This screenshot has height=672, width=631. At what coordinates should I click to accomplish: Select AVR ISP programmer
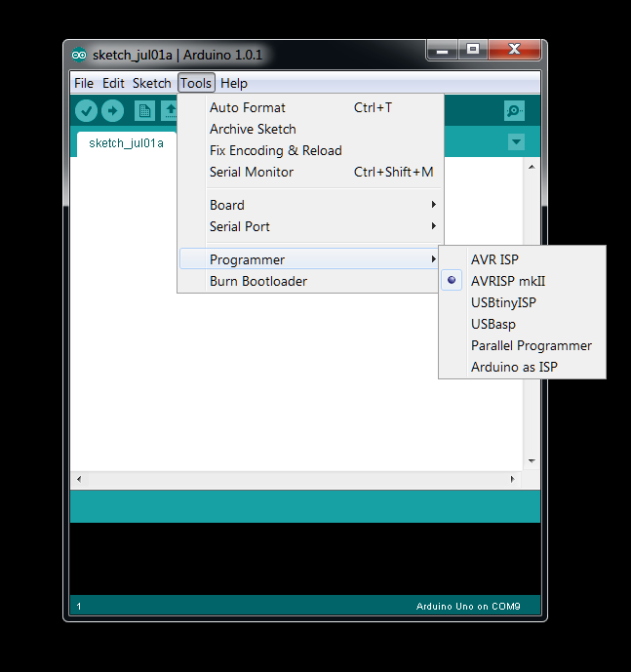523,259
